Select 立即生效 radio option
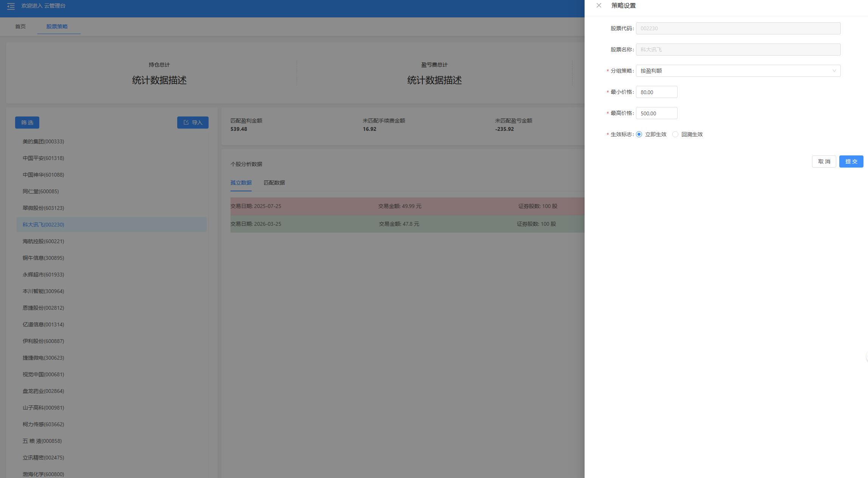 639,134
